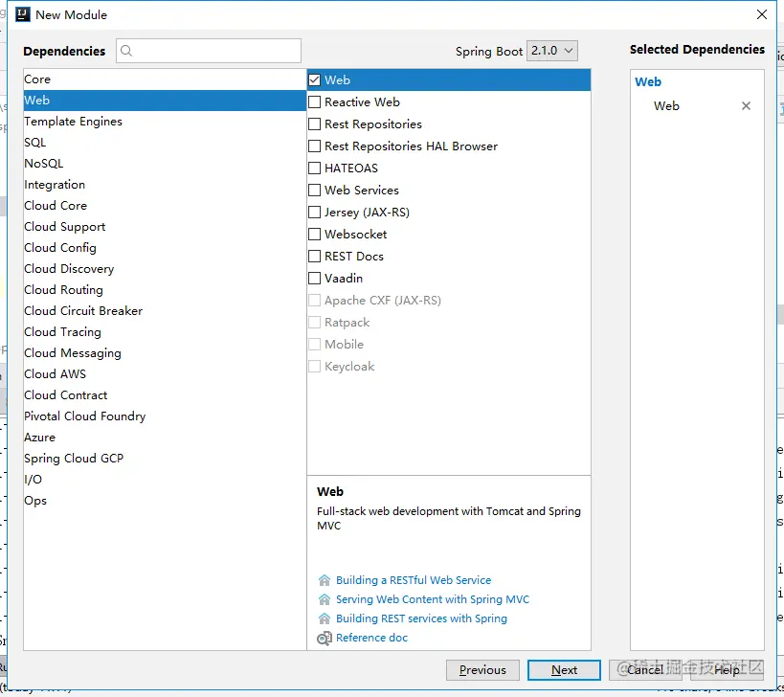Select the Cloud AWS category

(165, 374)
